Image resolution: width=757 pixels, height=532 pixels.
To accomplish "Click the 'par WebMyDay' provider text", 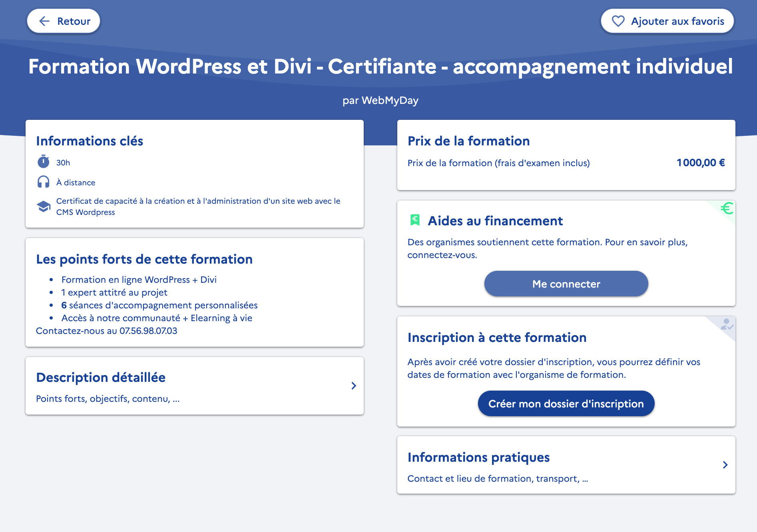I will tap(380, 100).
